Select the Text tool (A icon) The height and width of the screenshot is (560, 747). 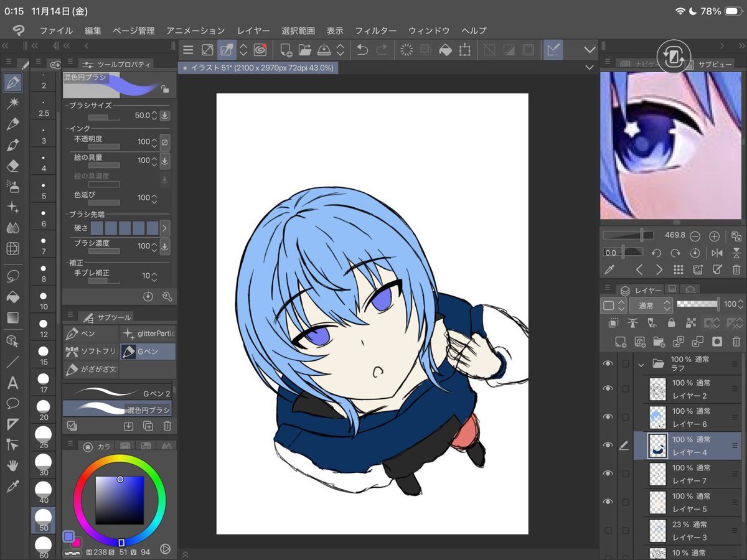12,383
